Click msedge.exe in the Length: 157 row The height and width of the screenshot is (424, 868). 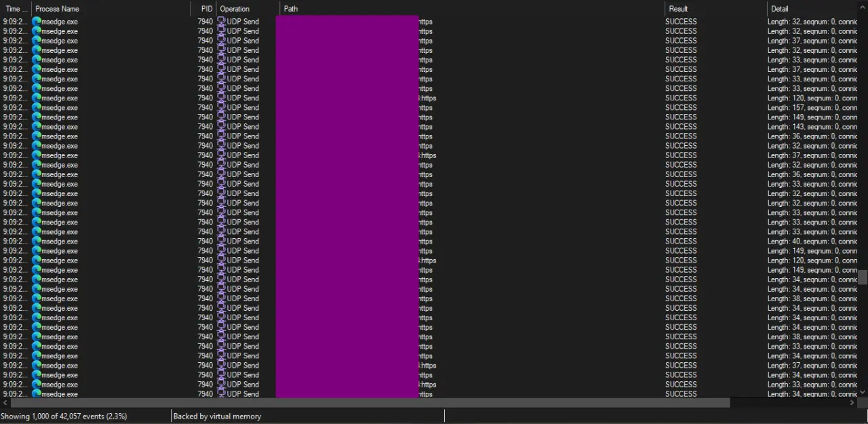tap(59, 107)
